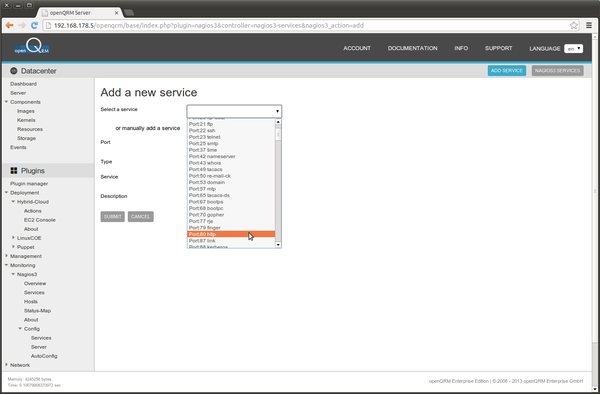Select Port:70 gopher in the list

coord(231,215)
